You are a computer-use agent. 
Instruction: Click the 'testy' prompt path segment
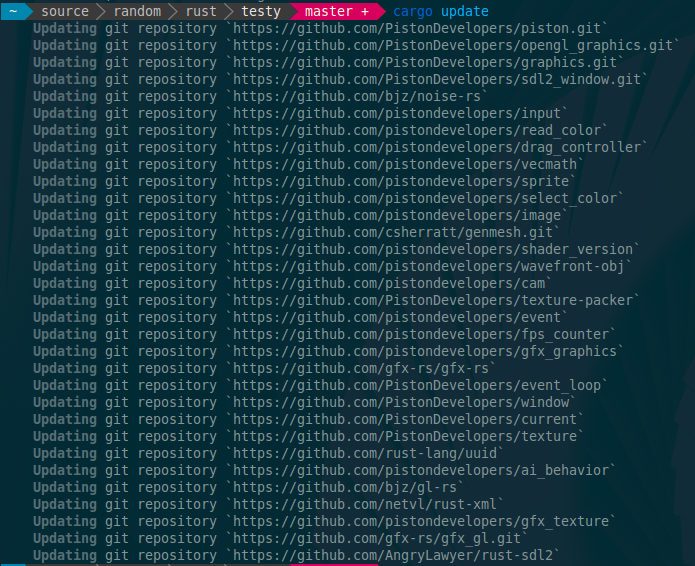click(x=261, y=12)
